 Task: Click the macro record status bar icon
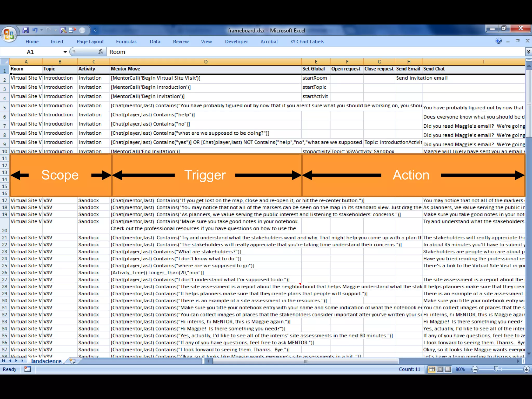point(27,369)
